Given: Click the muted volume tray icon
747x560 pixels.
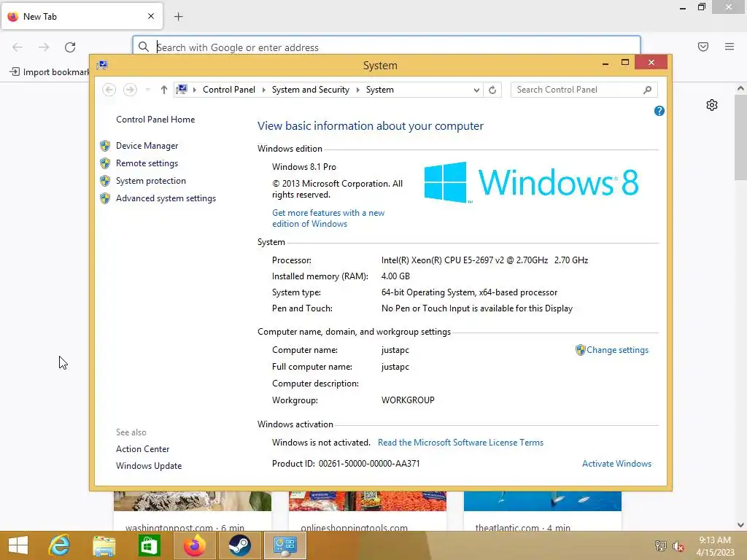Looking at the screenshot, I should coord(678,546).
